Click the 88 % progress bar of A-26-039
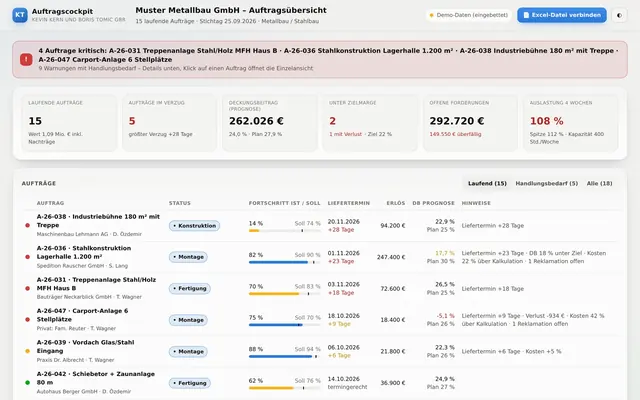 click(284, 356)
